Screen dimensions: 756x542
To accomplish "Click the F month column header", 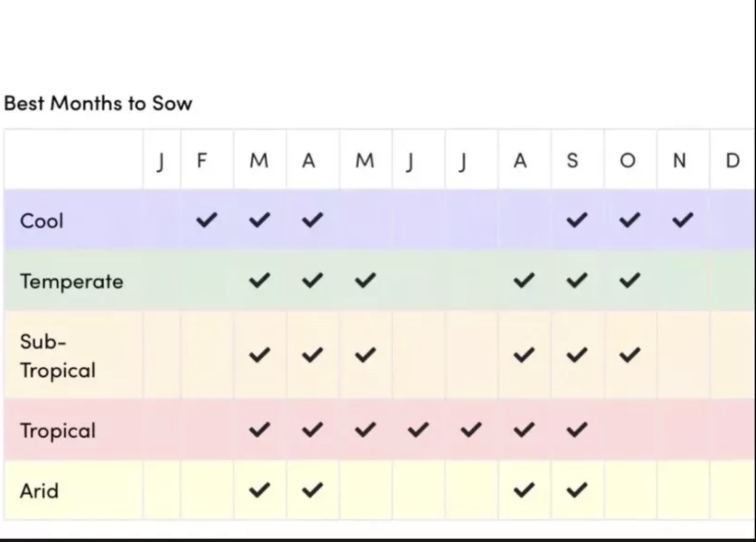I will (x=202, y=161).
